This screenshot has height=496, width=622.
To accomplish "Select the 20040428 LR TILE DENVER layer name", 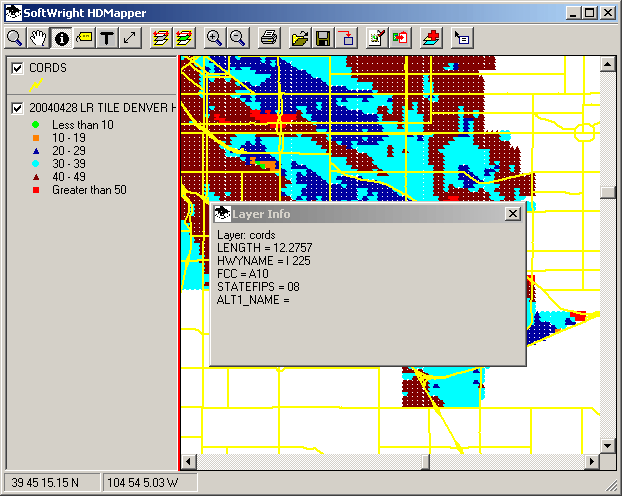I will [x=102, y=108].
